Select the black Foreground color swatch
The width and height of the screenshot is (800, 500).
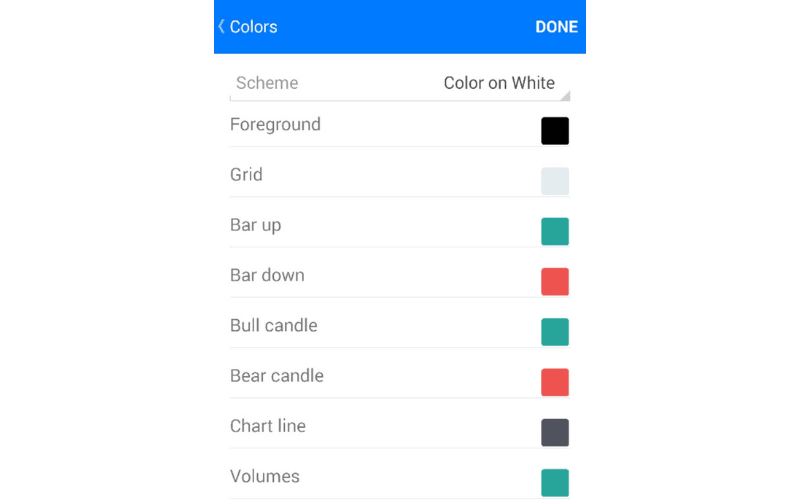[x=555, y=131]
